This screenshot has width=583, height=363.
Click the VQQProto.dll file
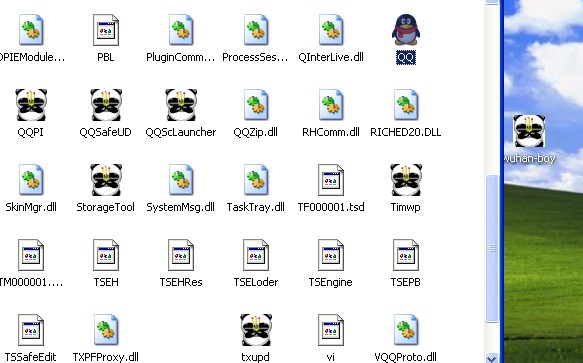click(x=406, y=330)
